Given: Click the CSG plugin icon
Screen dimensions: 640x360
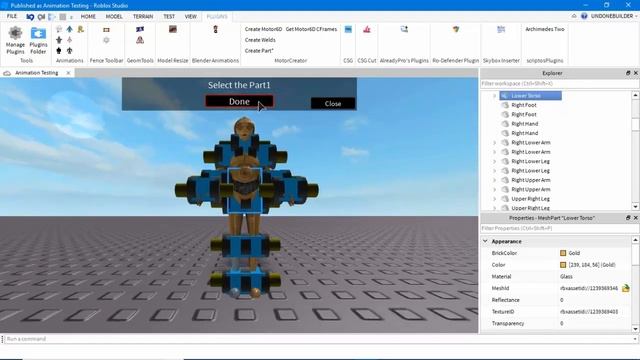Looking at the screenshot, I should 348,29.
